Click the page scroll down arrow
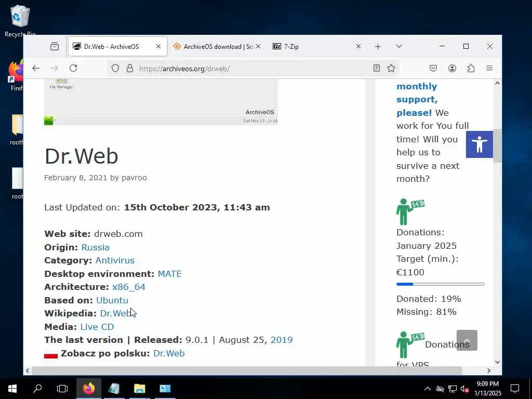Image resolution: width=532 pixels, height=399 pixels. [x=497, y=362]
